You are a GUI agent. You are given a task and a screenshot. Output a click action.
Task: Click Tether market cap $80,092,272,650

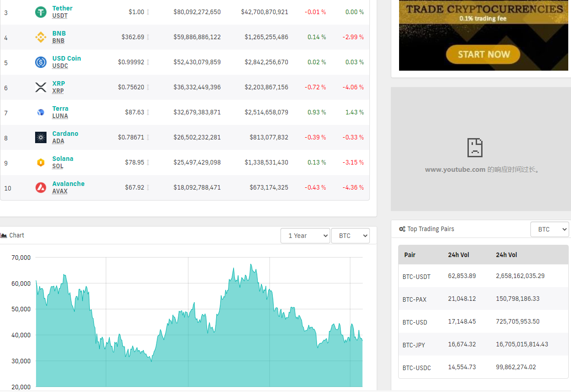point(197,12)
